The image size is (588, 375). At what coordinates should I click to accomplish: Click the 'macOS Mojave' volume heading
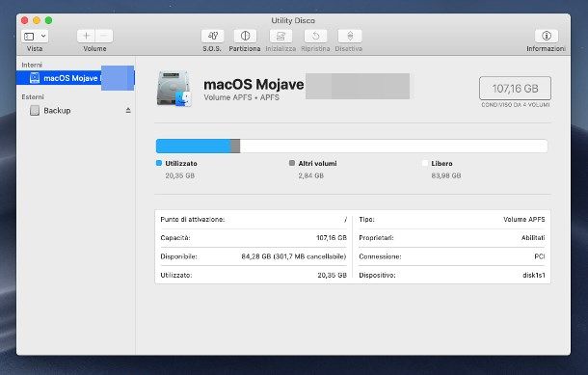point(254,85)
